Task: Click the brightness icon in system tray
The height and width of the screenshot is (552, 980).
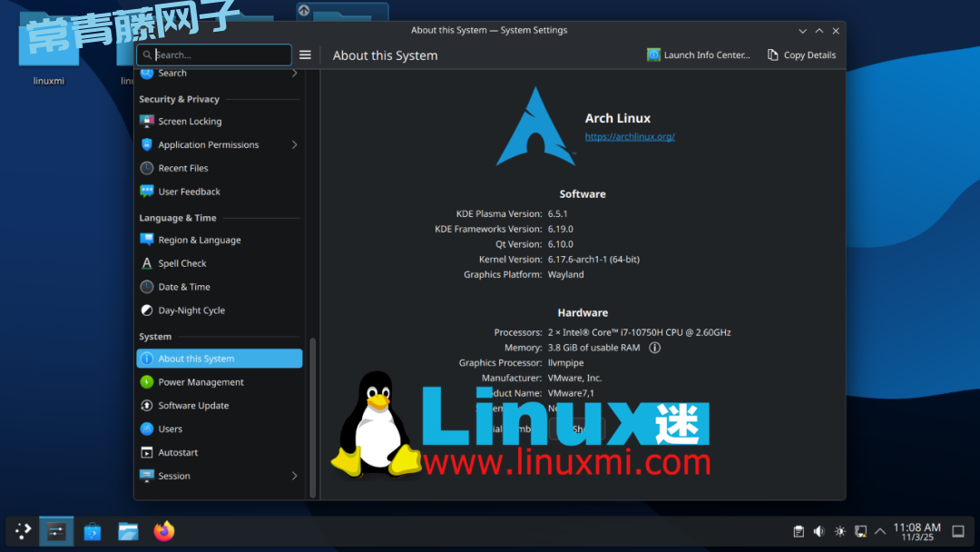Action: [x=840, y=531]
